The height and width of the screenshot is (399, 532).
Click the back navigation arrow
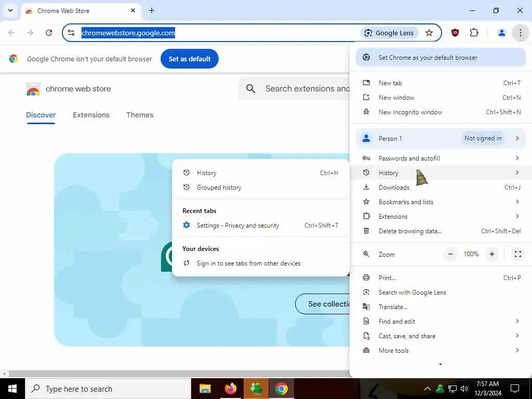(11, 33)
